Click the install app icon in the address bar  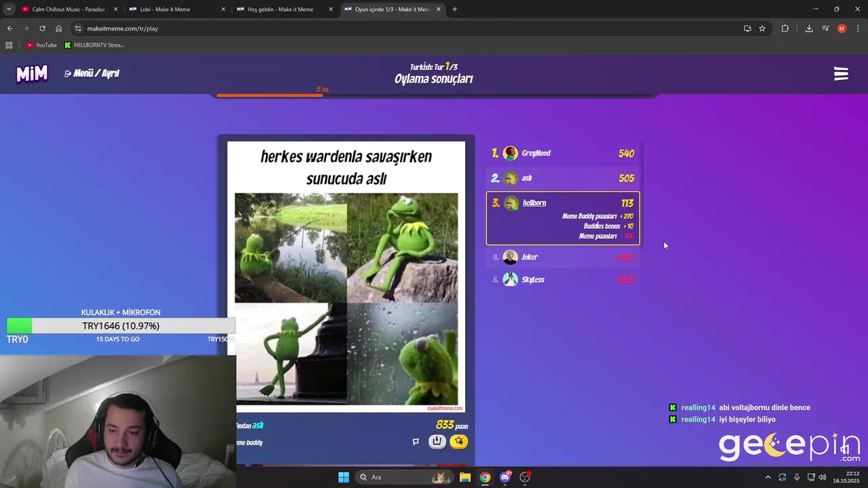point(747,28)
